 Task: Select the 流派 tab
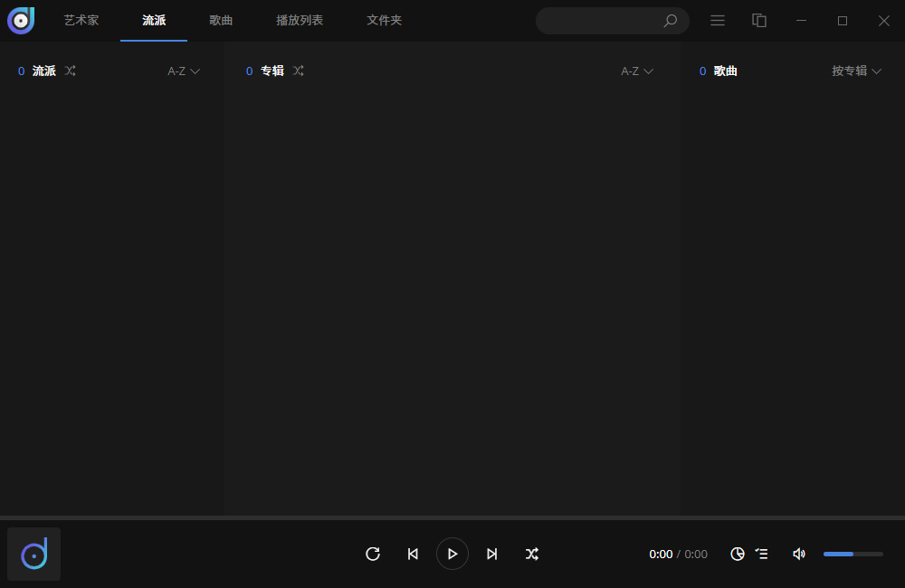(x=154, y=20)
